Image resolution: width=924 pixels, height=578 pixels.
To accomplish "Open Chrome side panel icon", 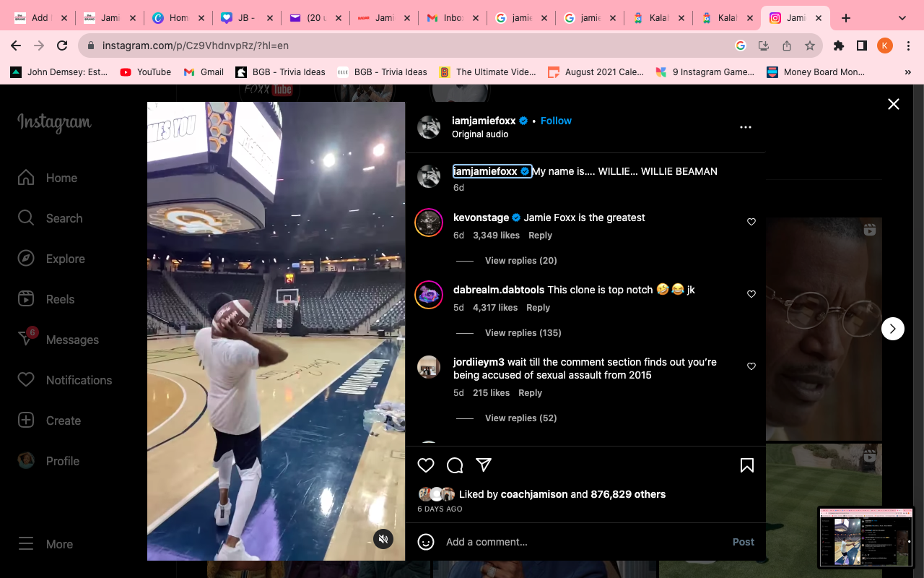I will 861,46.
